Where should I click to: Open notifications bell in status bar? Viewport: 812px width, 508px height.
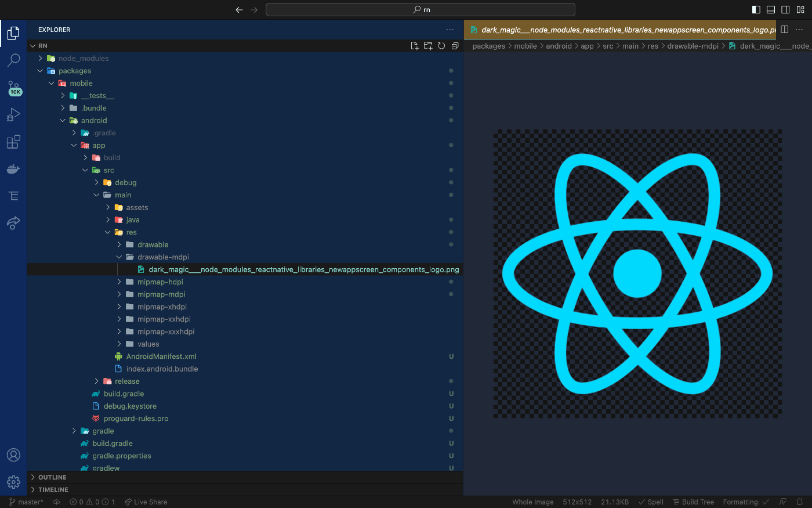pyautogui.click(x=799, y=502)
